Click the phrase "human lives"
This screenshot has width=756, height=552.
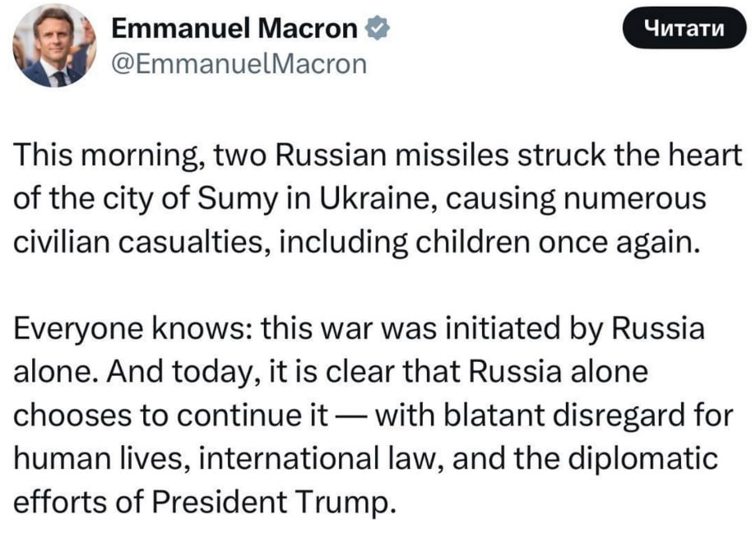tap(101, 459)
